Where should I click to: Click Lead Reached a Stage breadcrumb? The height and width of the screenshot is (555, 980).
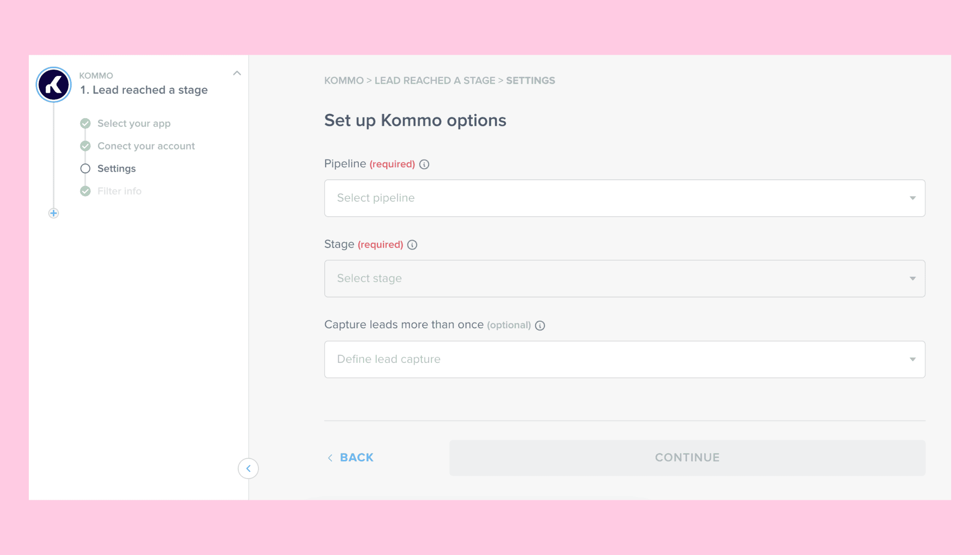click(x=435, y=81)
